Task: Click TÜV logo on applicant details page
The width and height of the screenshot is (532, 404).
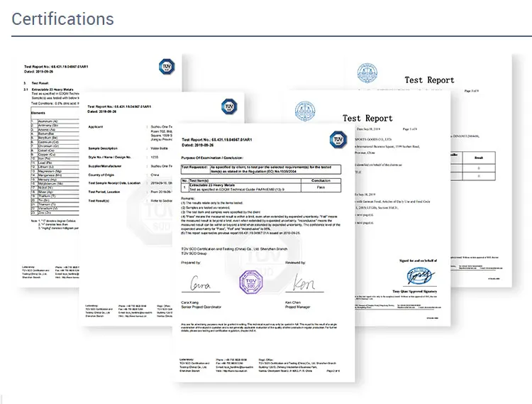Action: [229, 107]
